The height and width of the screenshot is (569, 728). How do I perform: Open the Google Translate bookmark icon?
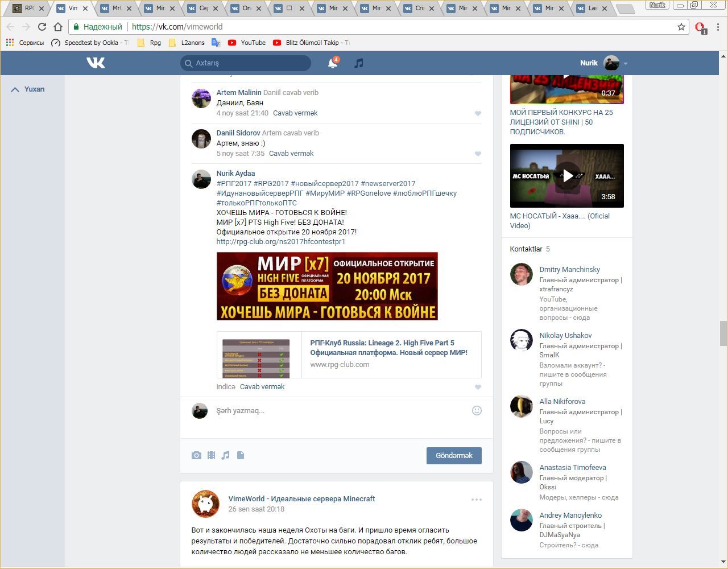click(x=216, y=43)
